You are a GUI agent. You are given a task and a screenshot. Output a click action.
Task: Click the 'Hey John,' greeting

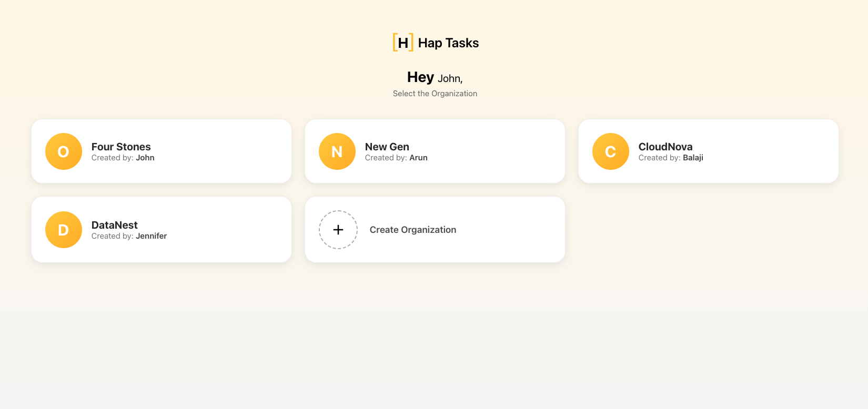tap(435, 77)
